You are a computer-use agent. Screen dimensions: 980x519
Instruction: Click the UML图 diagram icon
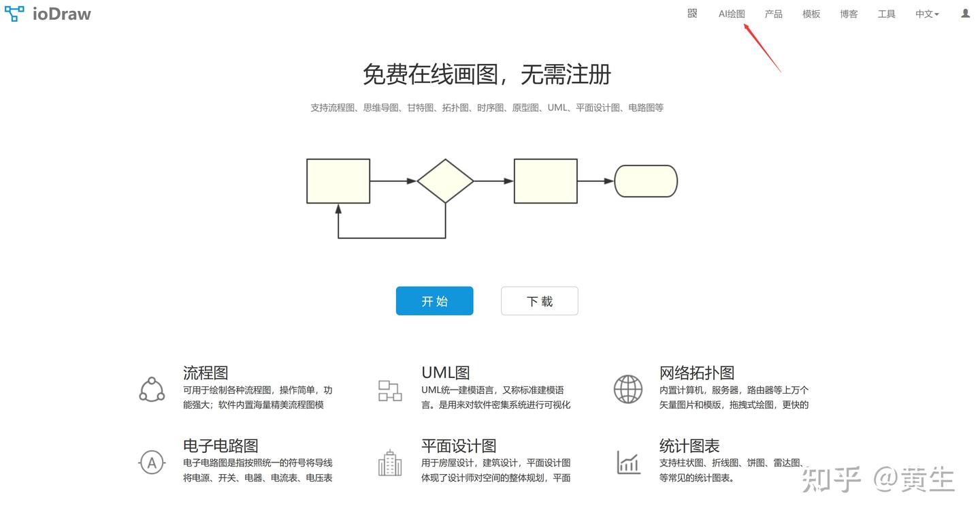pos(389,390)
